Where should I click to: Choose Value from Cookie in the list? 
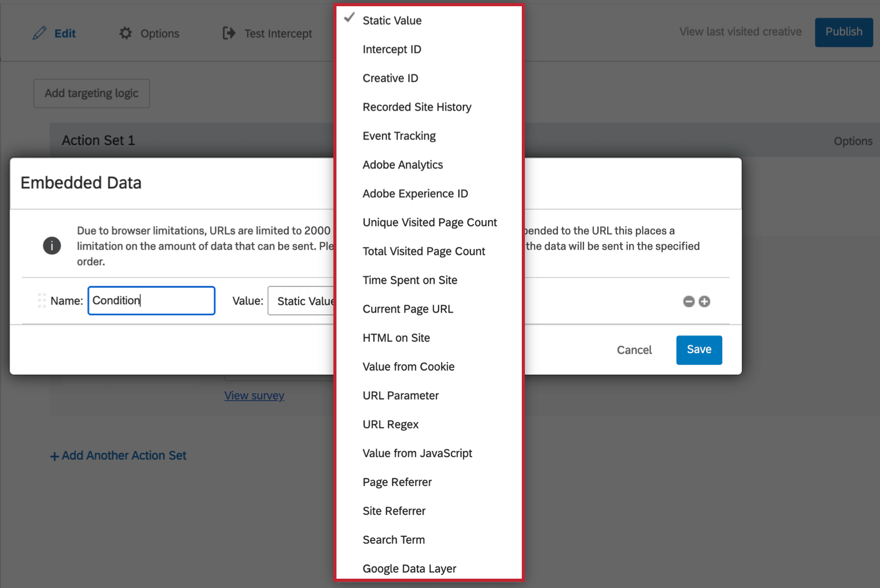tap(408, 366)
